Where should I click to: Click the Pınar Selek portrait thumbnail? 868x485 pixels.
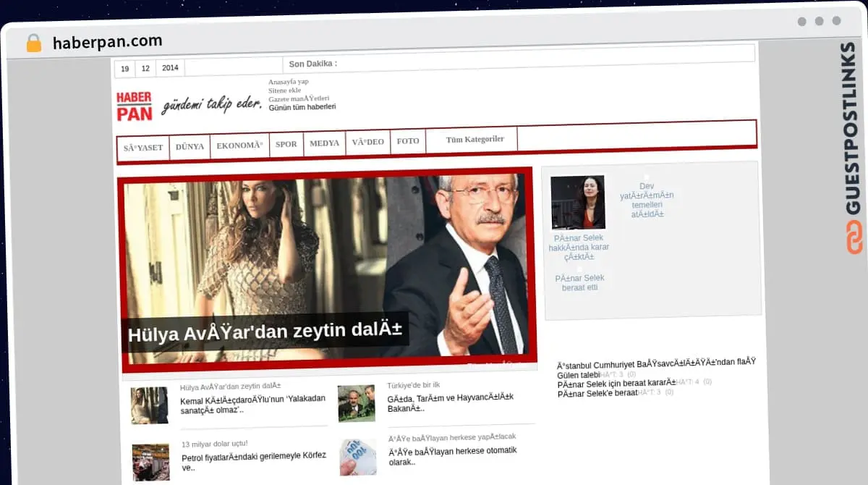click(577, 203)
